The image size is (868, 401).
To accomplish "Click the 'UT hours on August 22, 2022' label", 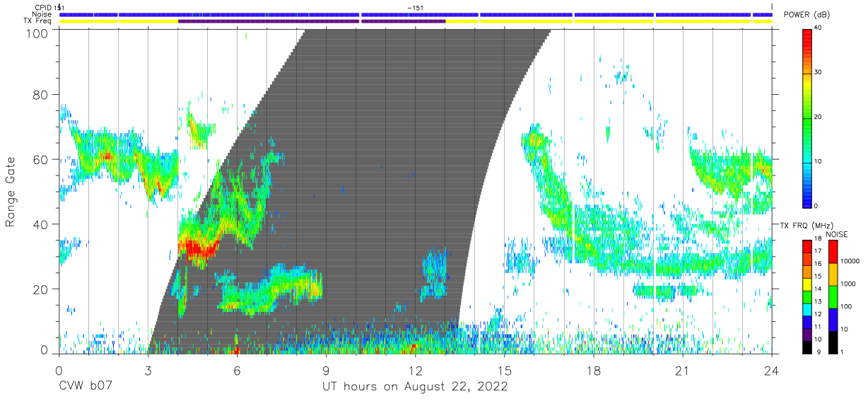I will point(415,387).
